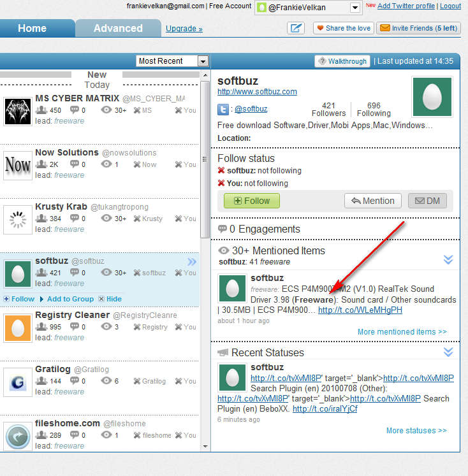Switch to the Home tab
This screenshot has height=476, width=468.
pyautogui.click(x=32, y=28)
